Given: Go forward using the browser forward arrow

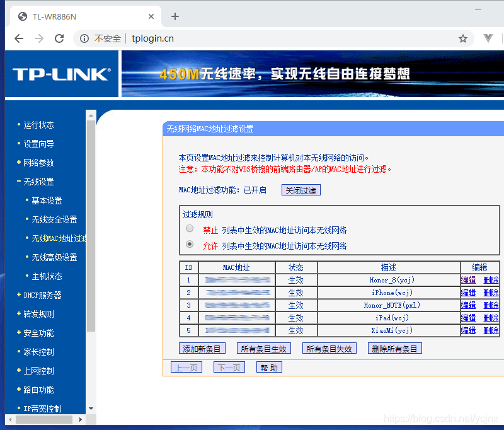Looking at the screenshot, I should tap(39, 38).
